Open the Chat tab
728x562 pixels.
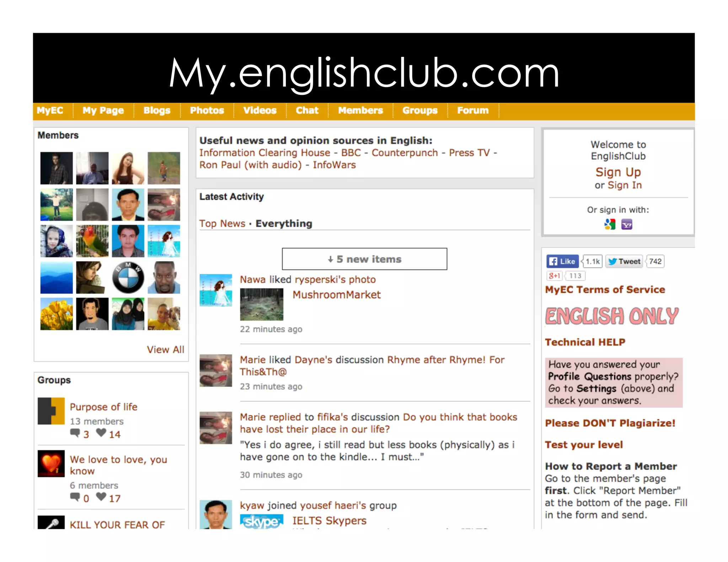pos(307,110)
